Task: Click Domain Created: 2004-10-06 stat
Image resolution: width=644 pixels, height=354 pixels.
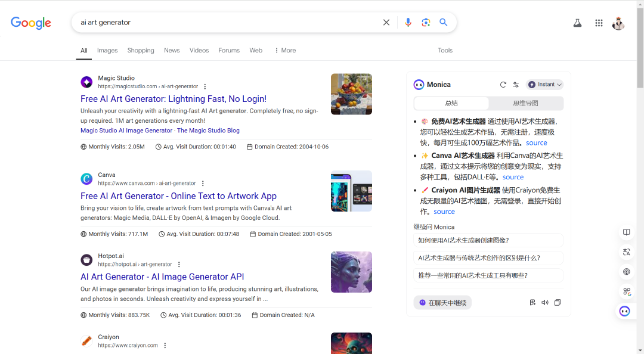Action: [287, 147]
